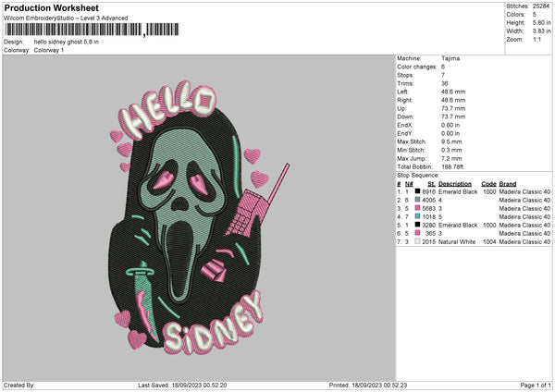Click the ghost face embroidery design preview
The height and width of the screenshot is (392, 555).
199,218
